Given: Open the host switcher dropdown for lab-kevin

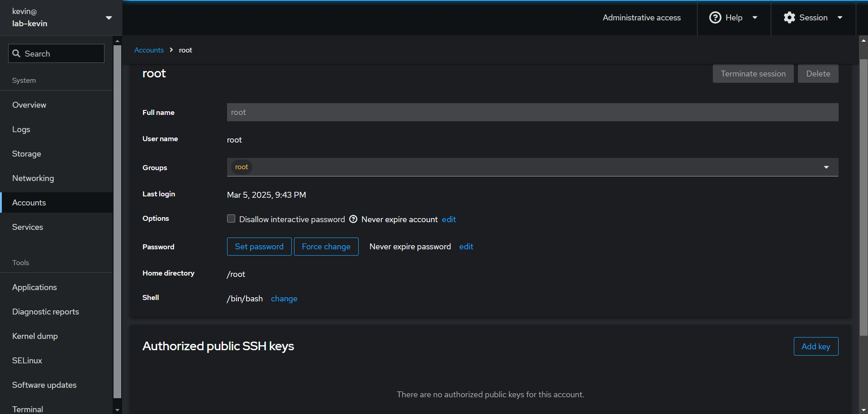Looking at the screenshot, I should (x=109, y=18).
